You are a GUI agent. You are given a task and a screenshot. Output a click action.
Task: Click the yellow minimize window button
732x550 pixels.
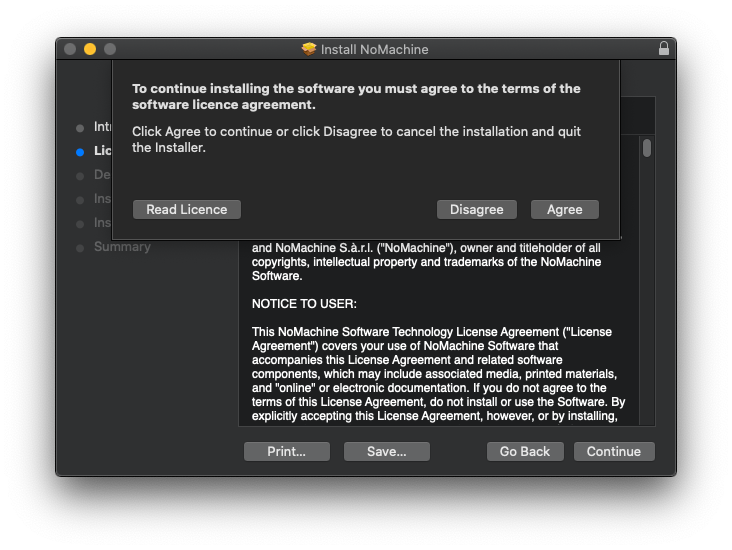pos(90,49)
